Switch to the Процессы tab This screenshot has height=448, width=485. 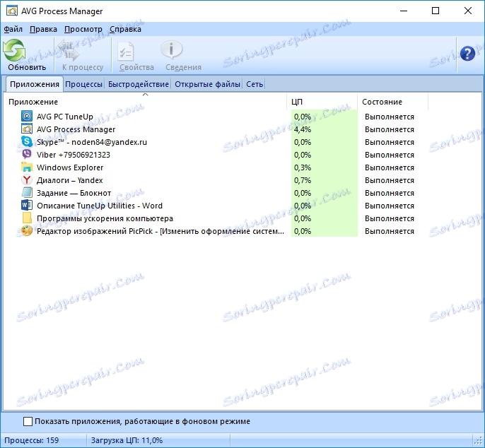(84, 84)
